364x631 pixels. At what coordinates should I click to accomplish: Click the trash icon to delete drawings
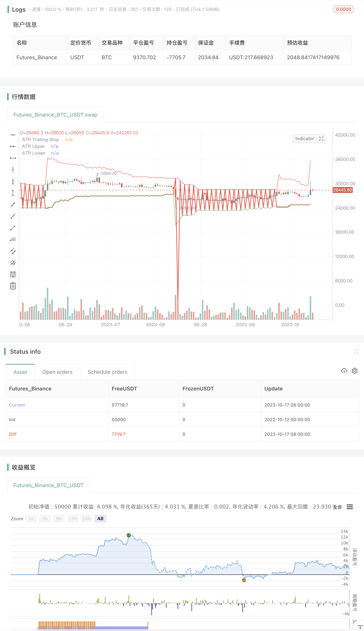[x=13, y=286]
